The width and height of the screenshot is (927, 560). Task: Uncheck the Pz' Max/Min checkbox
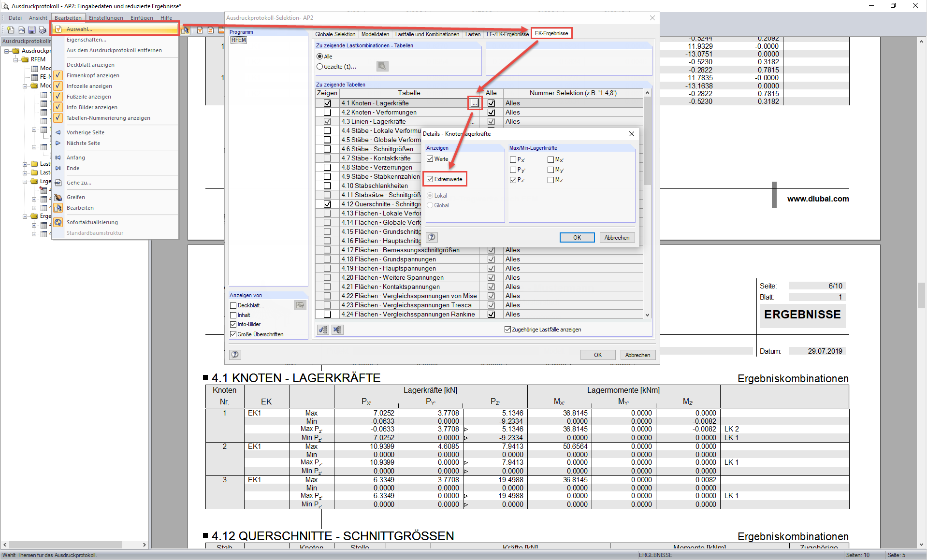coord(513,180)
